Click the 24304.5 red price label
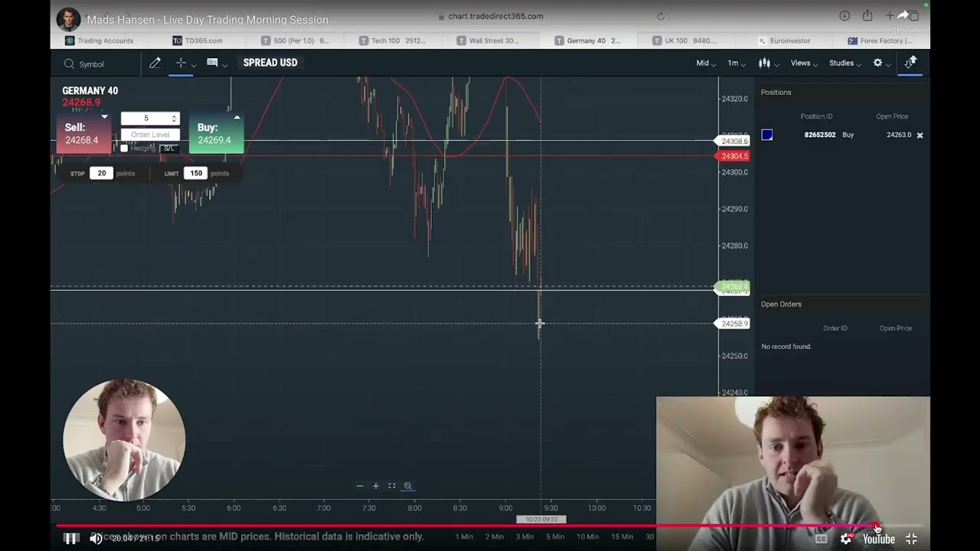 [732, 156]
